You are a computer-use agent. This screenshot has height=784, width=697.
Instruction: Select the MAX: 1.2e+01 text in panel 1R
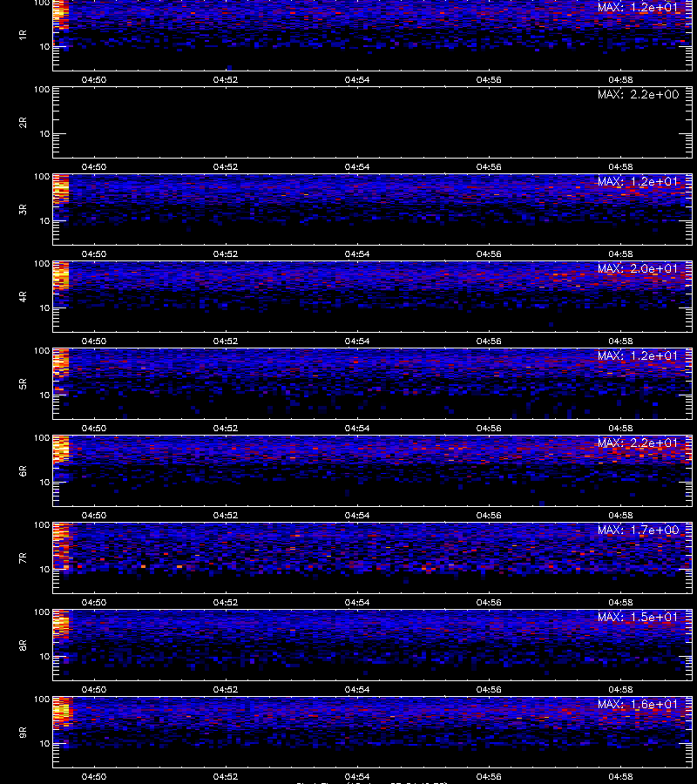pyautogui.click(x=638, y=8)
